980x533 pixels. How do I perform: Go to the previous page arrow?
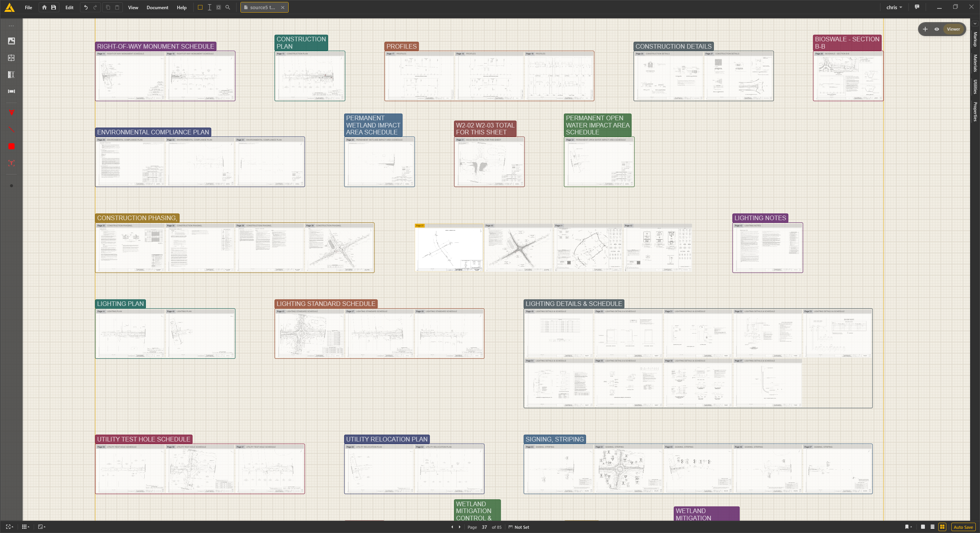click(x=452, y=527)
